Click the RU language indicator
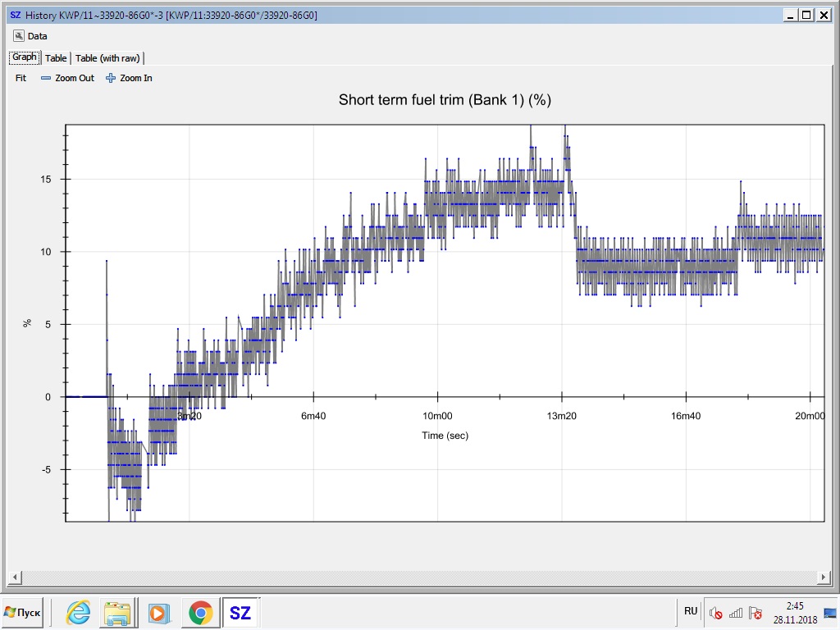This screenshot has width=840, height=630. (x=691, y=611)
